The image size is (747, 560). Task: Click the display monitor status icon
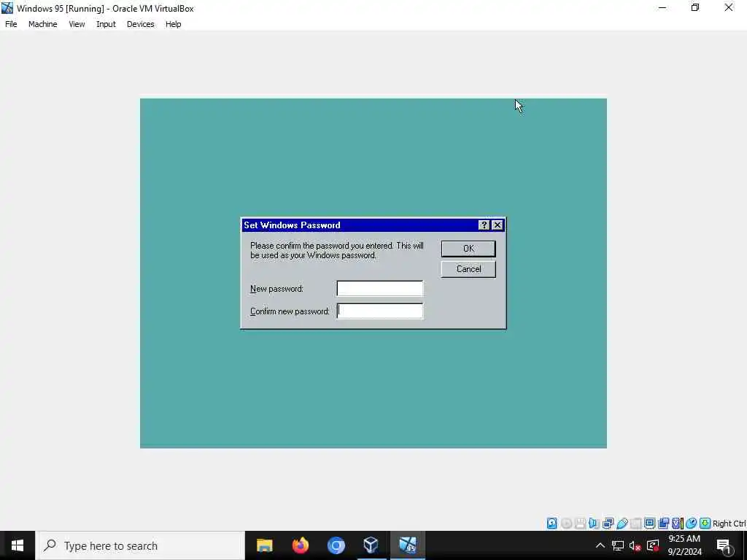click(x=649, y=524)
